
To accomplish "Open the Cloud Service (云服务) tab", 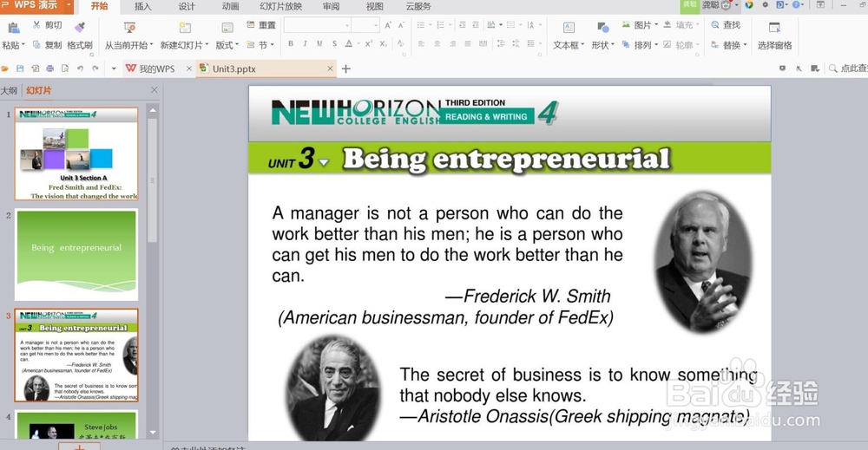I will click(418, 7).
